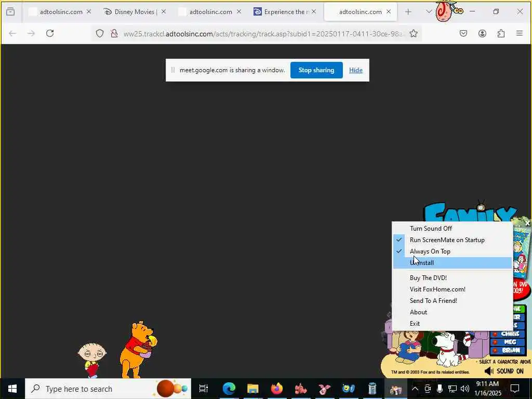532x399 pixels.
Task: Click the Firefox View icon left of the tabs
Action: pos(10,12)
